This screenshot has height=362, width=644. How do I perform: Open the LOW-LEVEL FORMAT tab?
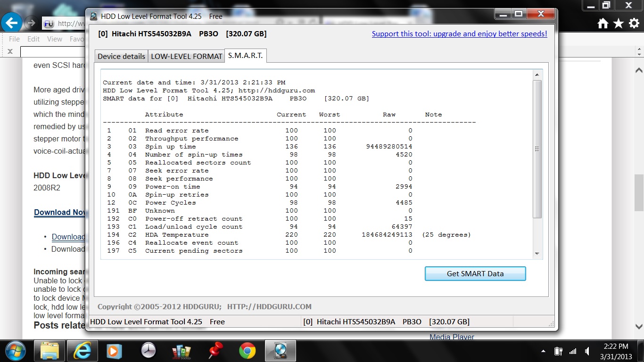pyautogui.click(x=186, y=56)
